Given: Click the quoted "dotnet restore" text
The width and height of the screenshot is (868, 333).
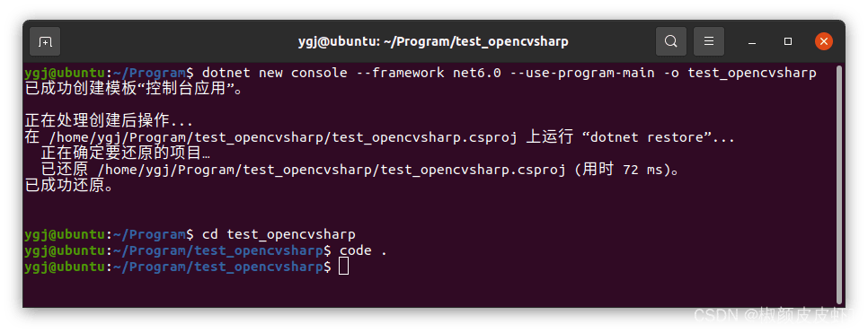Looking at the screenshot, I should [x=650, y=137].
